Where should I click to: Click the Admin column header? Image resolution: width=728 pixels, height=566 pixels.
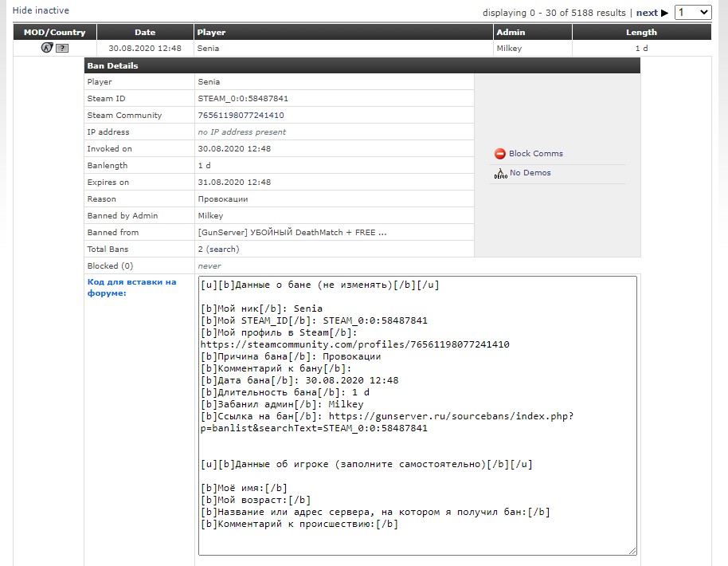pos(511,33)
